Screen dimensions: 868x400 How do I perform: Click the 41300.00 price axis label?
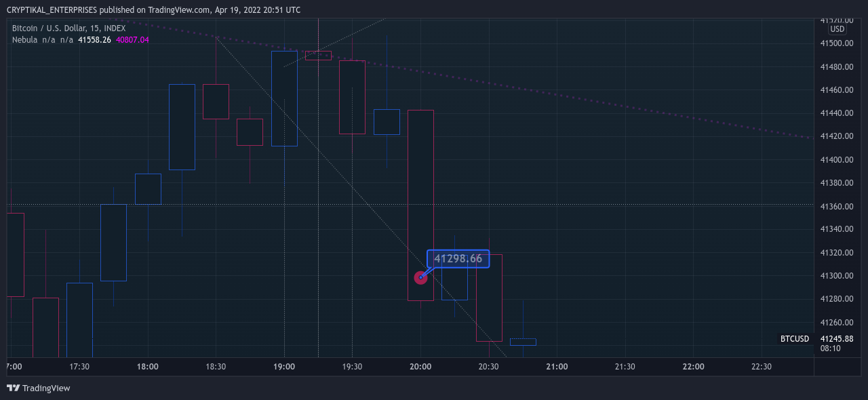click(836, 276)
